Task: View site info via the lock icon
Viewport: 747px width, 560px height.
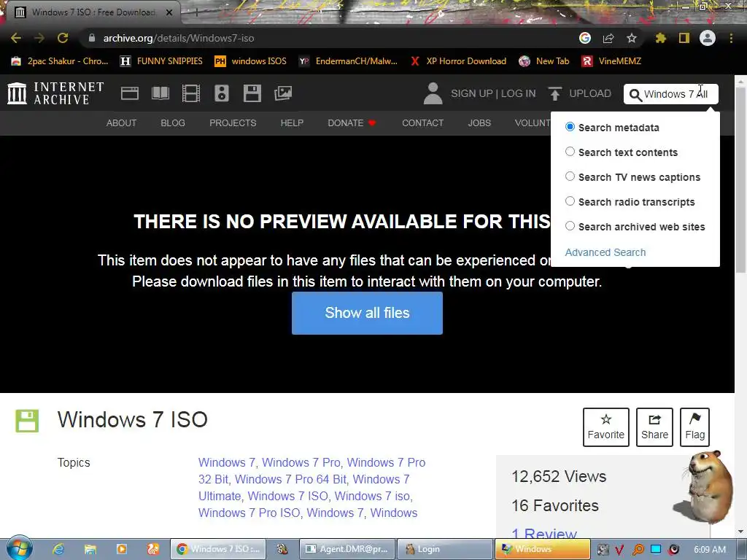Action: tap(92, 38)
